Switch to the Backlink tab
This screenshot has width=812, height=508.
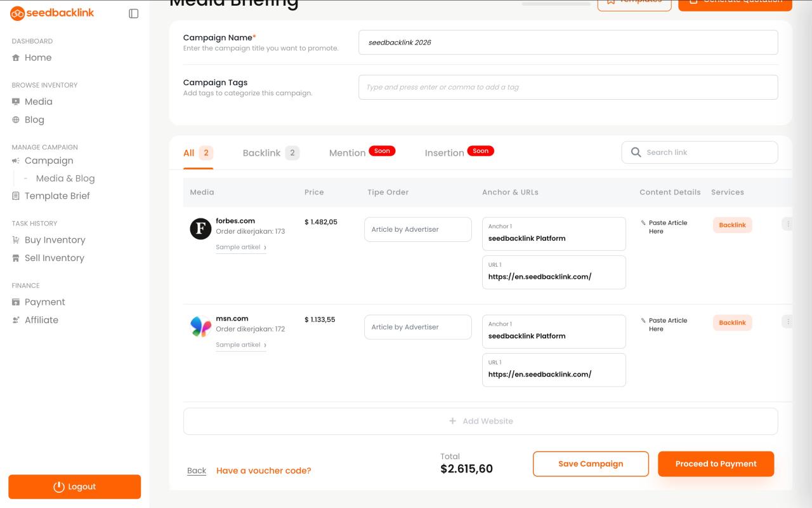[x=271, y=153]
